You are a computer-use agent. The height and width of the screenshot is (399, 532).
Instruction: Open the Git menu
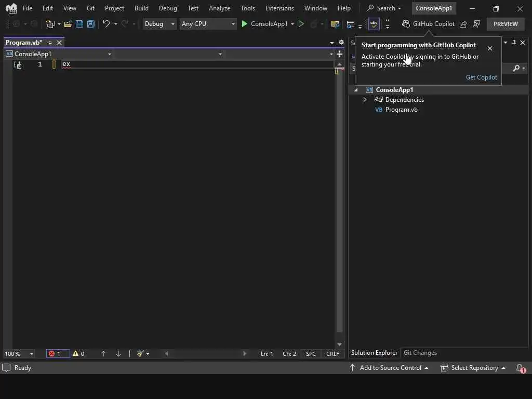click(90, 8)
